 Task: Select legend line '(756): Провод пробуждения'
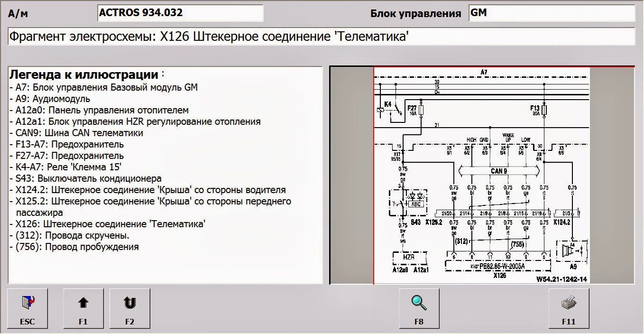[74, 247]
